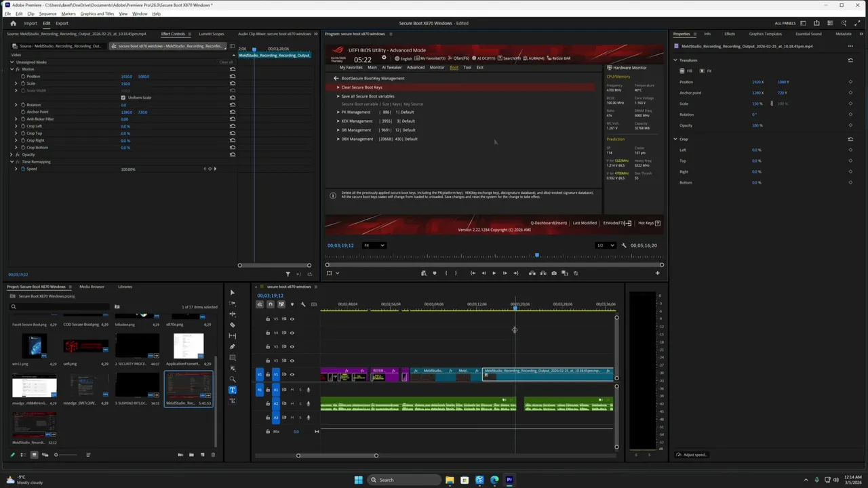This screenshot has width=868, height=488.
Task: Enable voice-over record on A3
Action: click(308, 418)
